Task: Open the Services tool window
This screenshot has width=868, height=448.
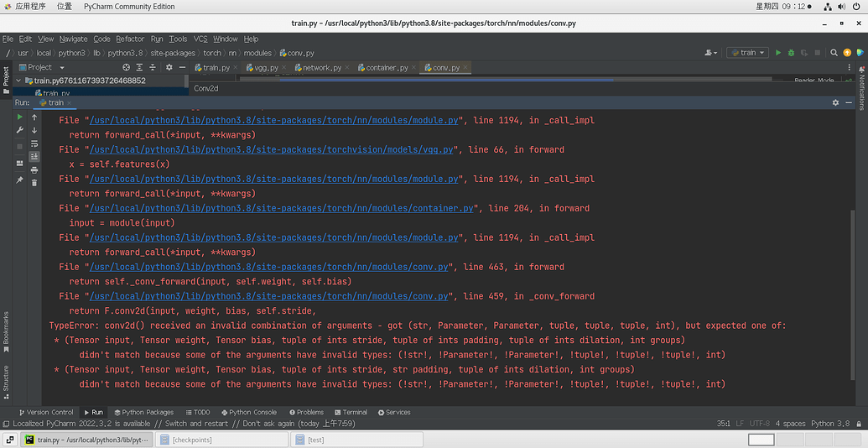Action: [394, 412]
